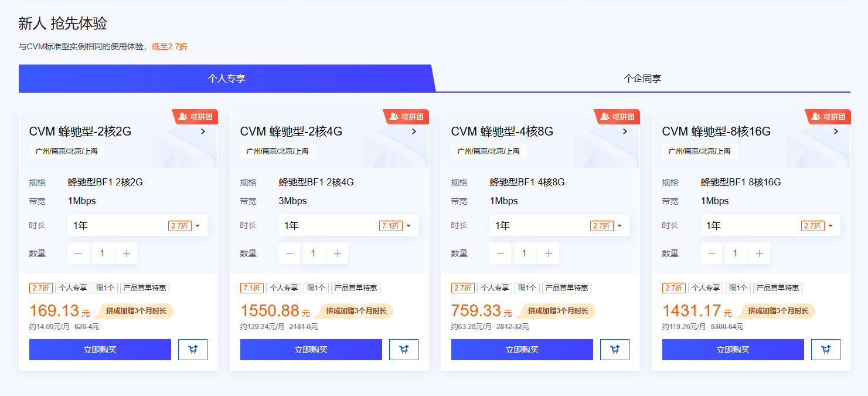Click 限1个 tag on 8核16G card
The height and width of the screenshot is (396, 868).
(738, 288)
